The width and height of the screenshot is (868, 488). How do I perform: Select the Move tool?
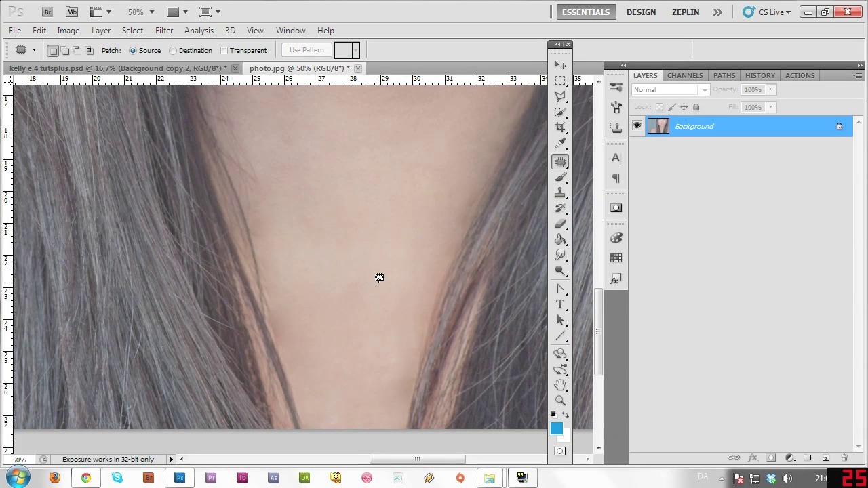[560, 65]
